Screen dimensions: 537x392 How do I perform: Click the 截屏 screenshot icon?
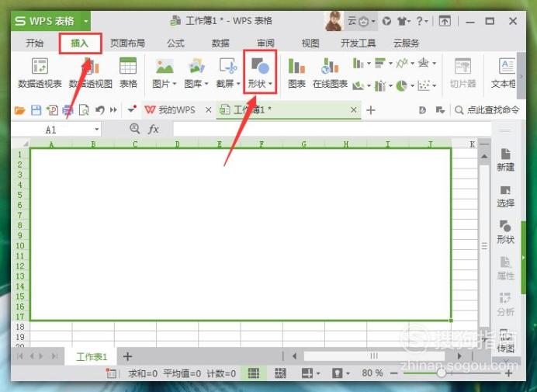coord(228,66)
